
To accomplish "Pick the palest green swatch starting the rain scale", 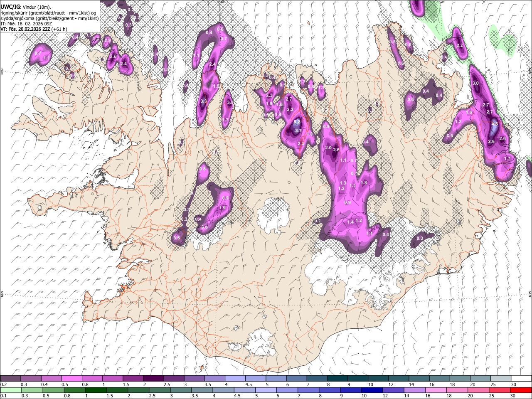I will click(x=11, y=390).
